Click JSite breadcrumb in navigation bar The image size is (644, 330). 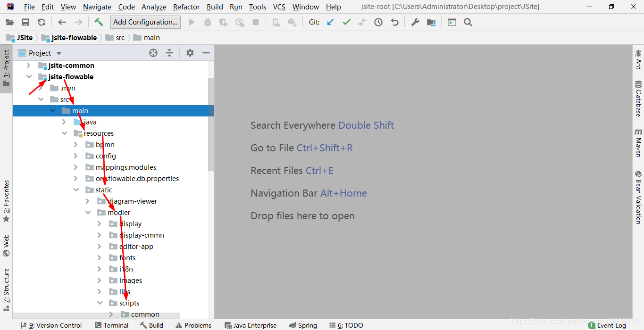[20, 38]
